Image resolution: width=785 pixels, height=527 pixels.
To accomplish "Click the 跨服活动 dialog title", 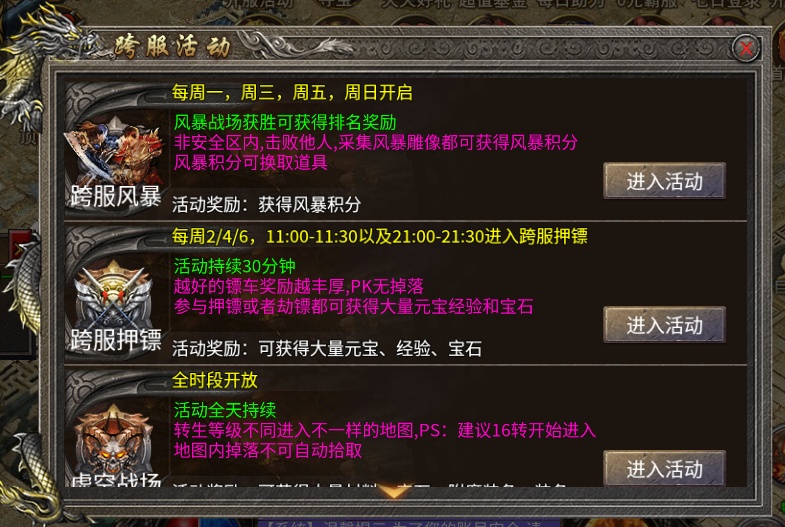I will pos(172,48).
